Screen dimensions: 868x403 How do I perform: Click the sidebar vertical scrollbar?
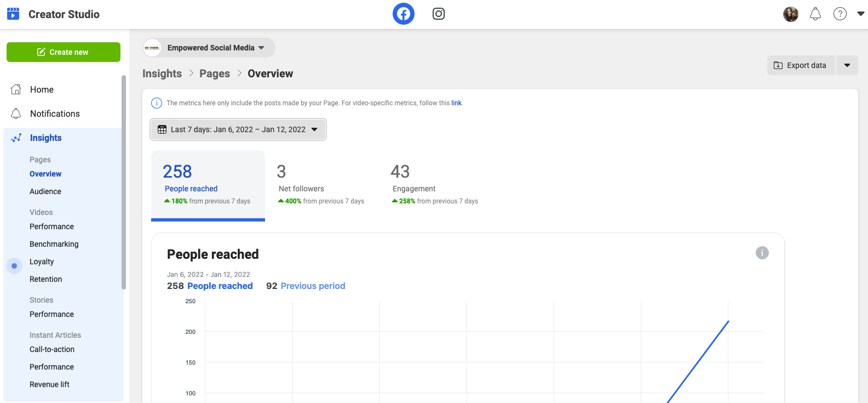(124, 182)
